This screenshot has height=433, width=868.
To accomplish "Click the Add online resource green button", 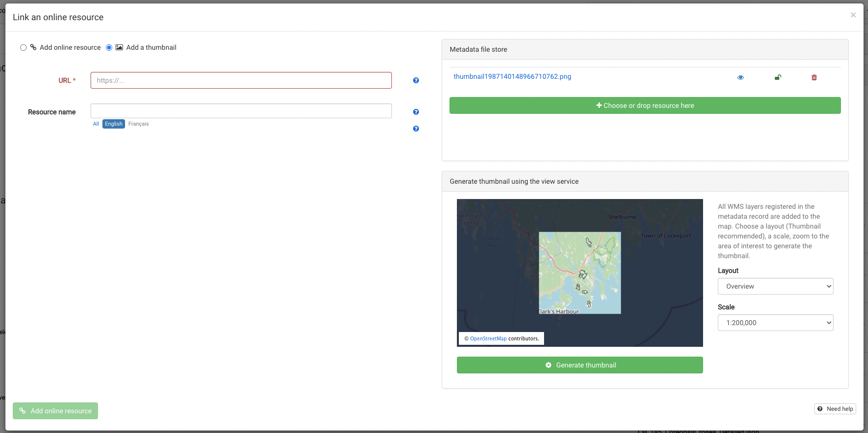I will click(55, 411).
